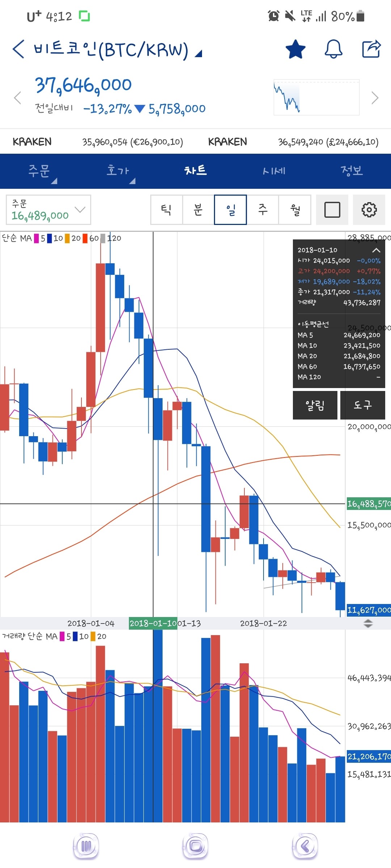Open chart settings gear icon
The width and height of the screenshot is (391, 868).
(369, 210)
